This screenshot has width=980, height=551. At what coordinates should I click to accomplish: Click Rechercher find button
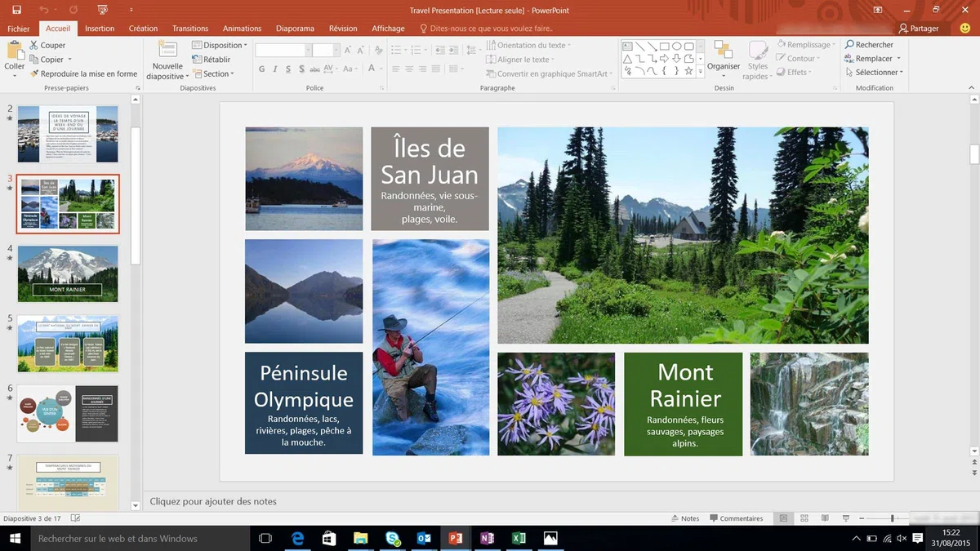870,45
